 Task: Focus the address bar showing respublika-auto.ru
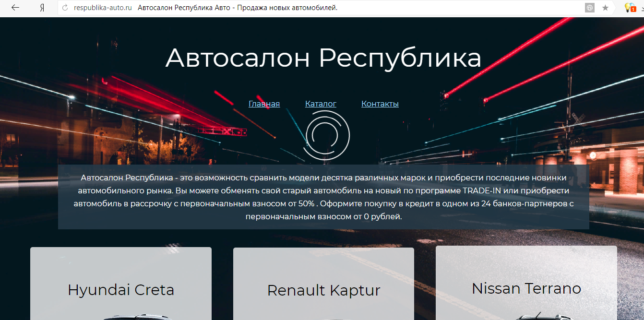pyautogui.click(x=103, y=8)
